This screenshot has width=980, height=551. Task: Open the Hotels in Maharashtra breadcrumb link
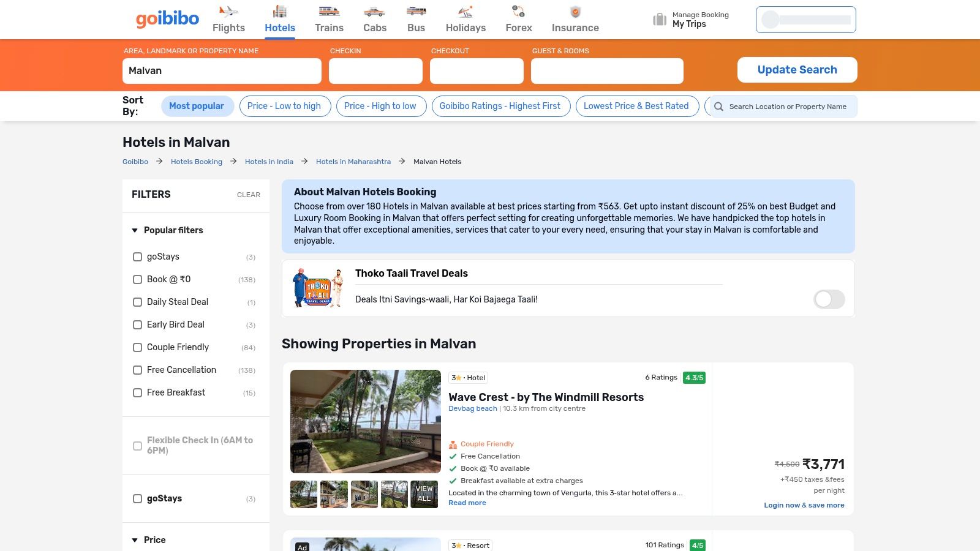pos(353,162)
